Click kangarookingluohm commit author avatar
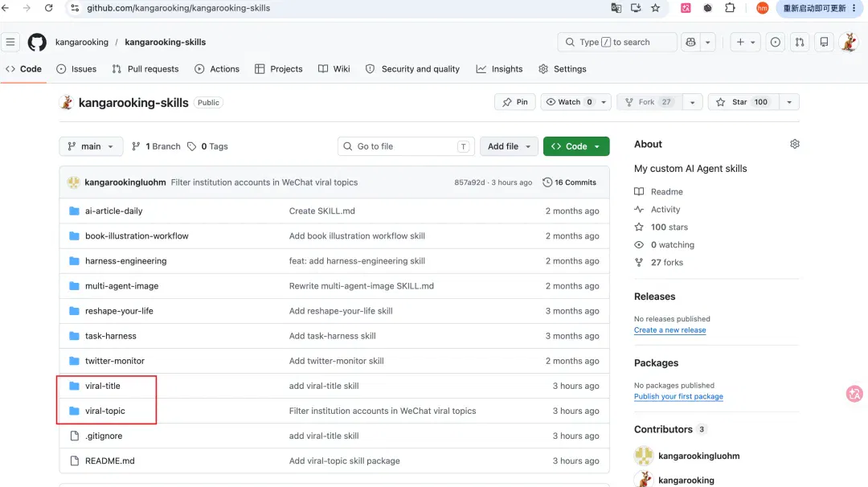 (74, 182)
